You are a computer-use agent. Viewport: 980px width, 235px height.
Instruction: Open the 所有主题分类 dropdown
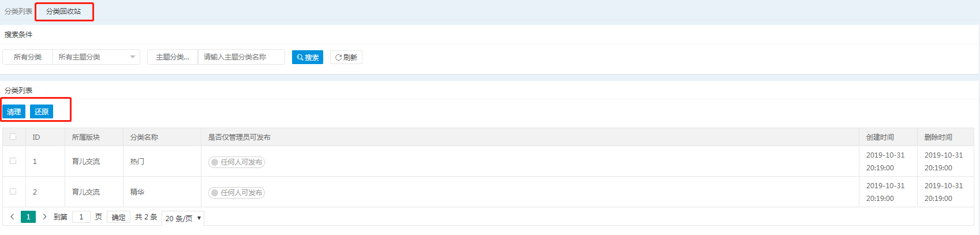coord(96,57)
